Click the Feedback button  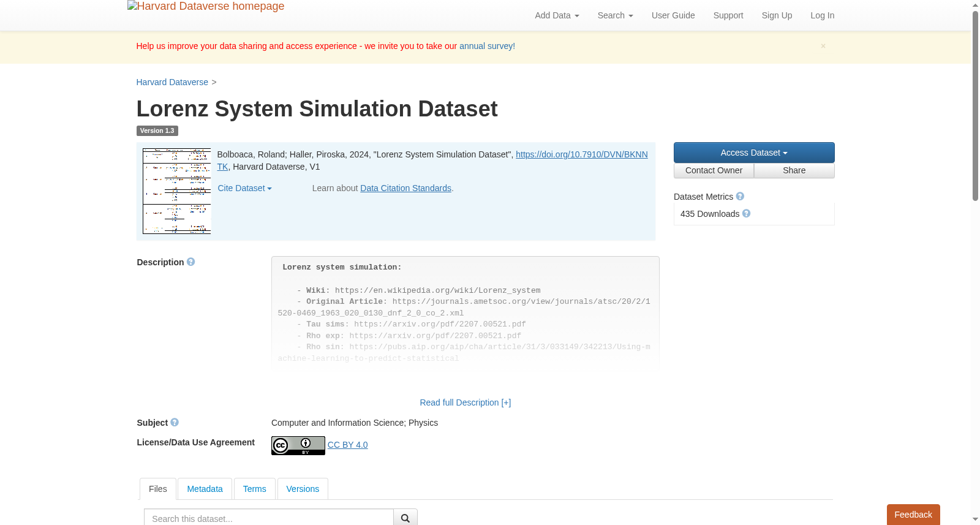point(913,515)
